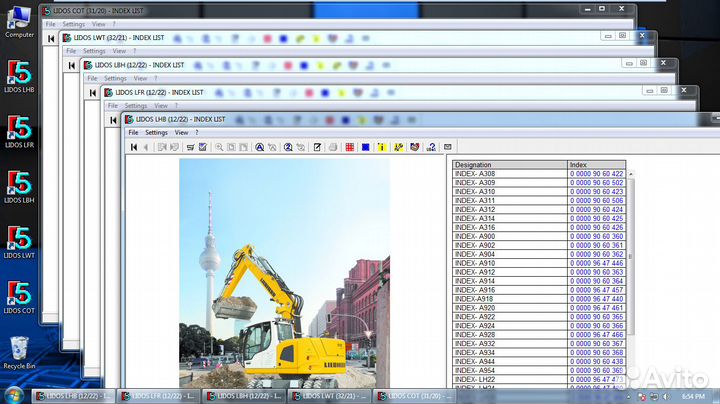720x404 pixels.
Task: Click the envelope mail icon
Action: (x=447, y=147)
